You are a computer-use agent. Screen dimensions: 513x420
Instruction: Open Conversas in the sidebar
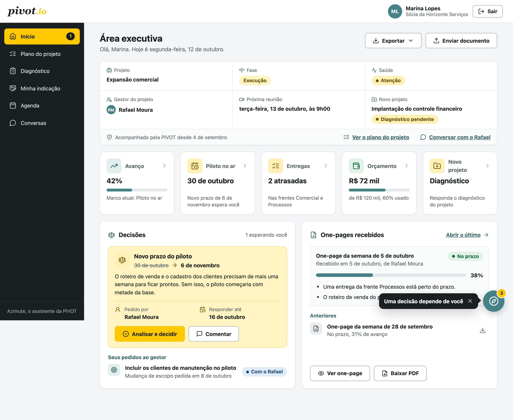42,123
